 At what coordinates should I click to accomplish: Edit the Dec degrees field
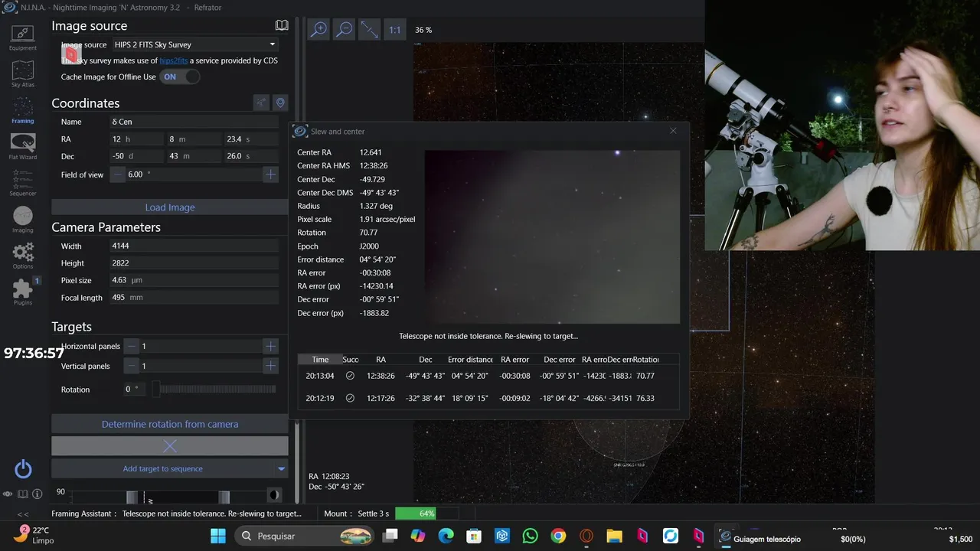pos(136,156)
